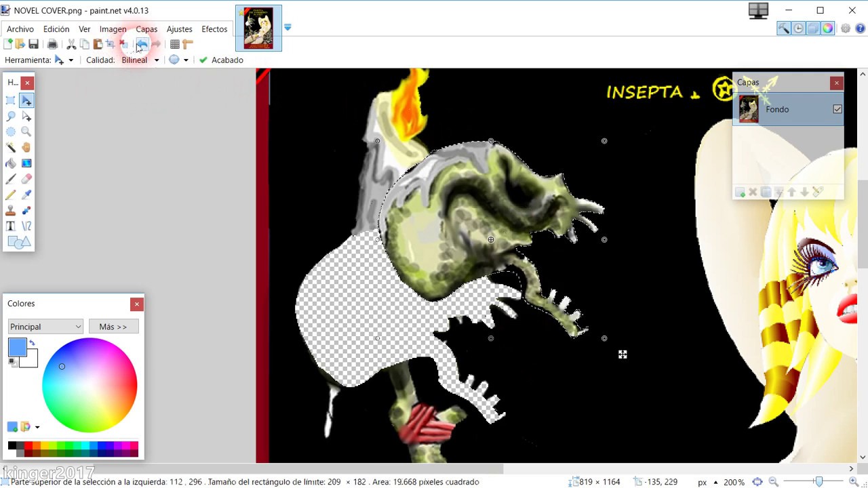Select the Recolor tool
The height and width of the screenshot is (488, 868).
26,210
